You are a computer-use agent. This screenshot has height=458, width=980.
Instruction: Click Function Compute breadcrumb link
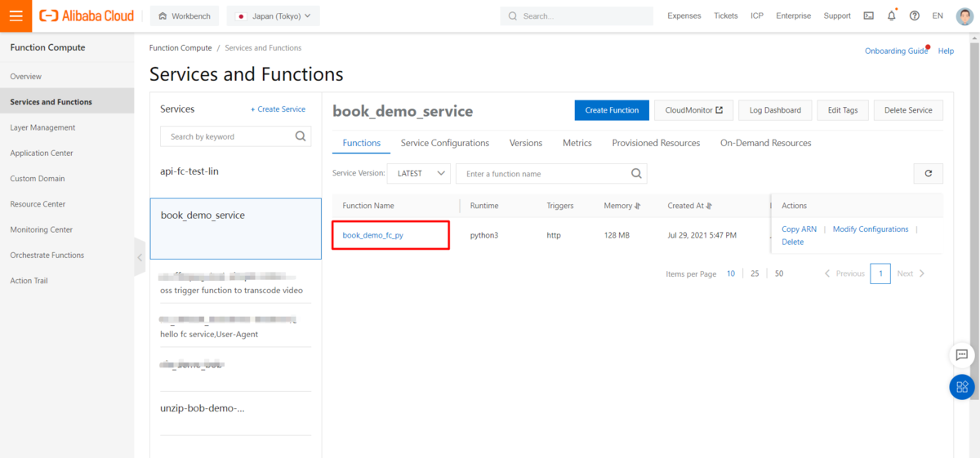(180, 48)
